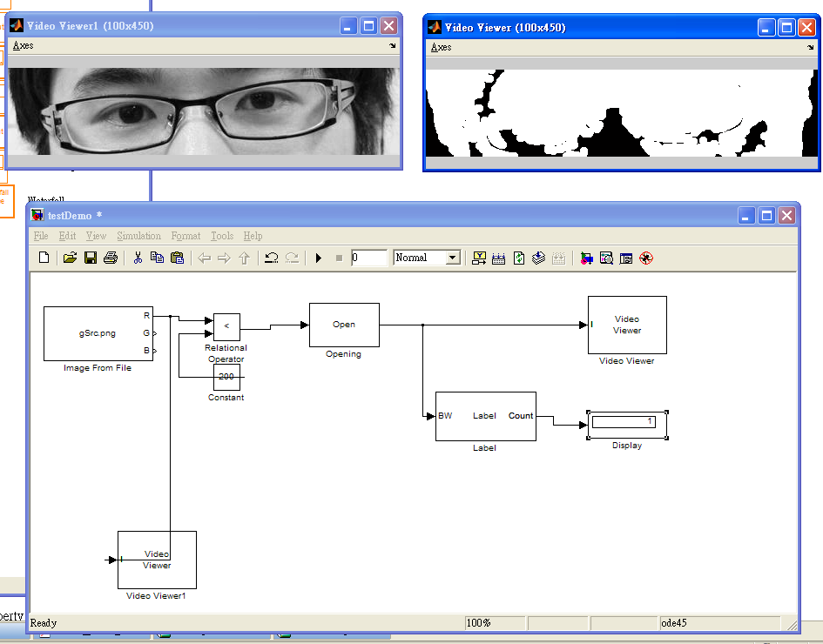Open a model using the folder icon
The image size is (823, 644).
pos(70,258)
